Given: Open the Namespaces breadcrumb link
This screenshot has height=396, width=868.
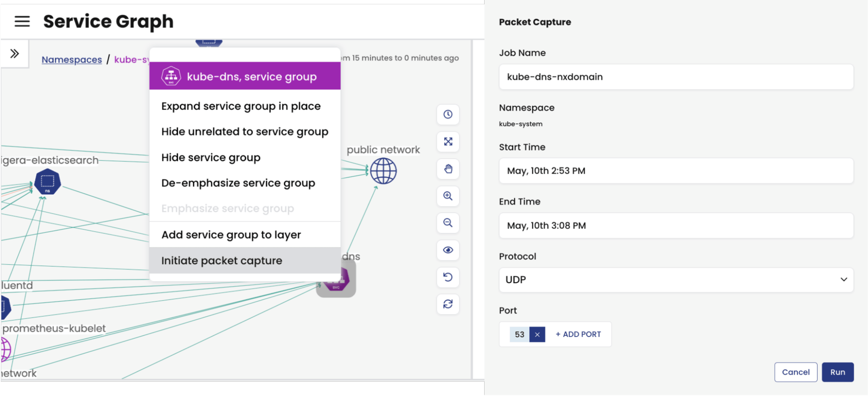Looking at the screenshot, I should [72, 59].
